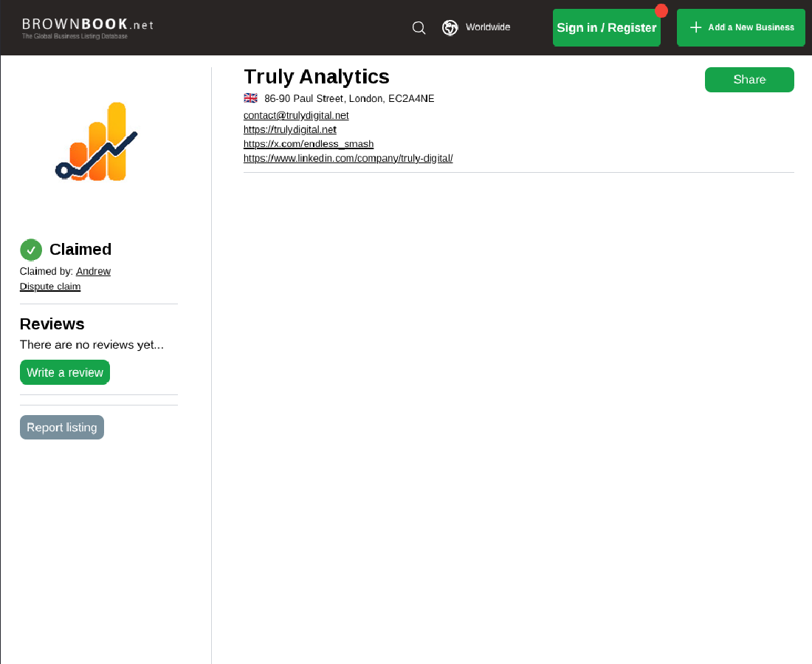The image size is (812, 664).
Task: Click the Brownbook.net logo
Action: [88, 28]
